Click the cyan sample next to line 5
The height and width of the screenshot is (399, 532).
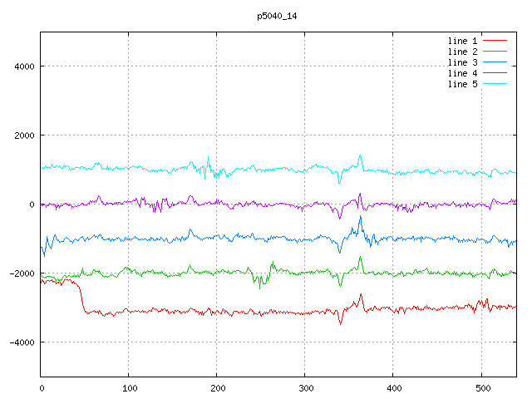495,84
